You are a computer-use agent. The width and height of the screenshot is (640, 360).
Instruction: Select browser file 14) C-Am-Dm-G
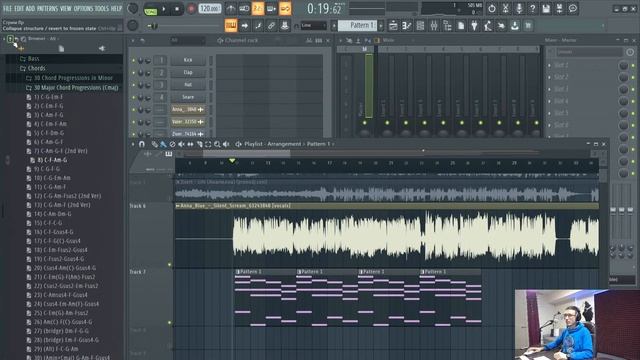coord(52,214)
